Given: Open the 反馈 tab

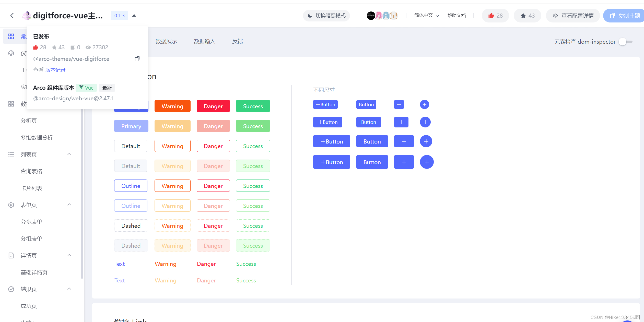Looking at the screenshot, I should [x=237, y=41].
